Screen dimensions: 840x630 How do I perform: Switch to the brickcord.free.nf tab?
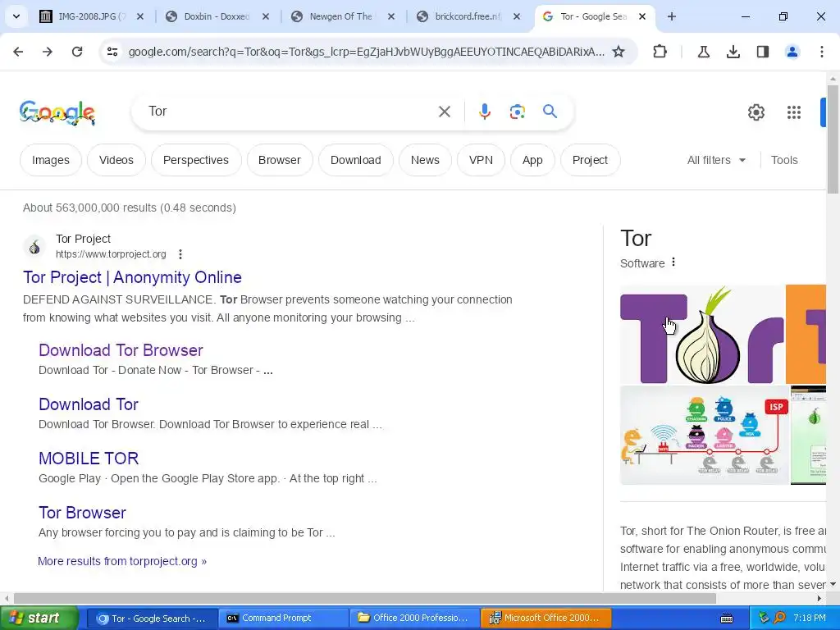(x=467, y=16)
